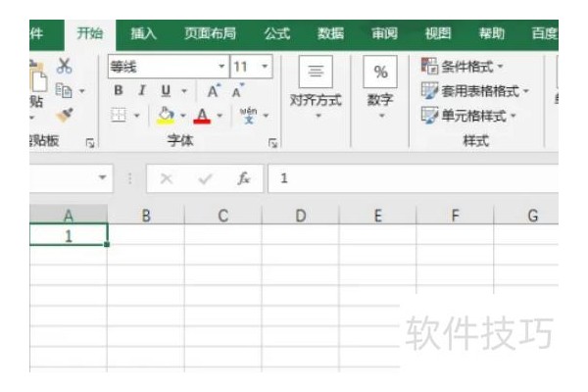Open the 对齐方式 alignment group

[x=316, y=87]
